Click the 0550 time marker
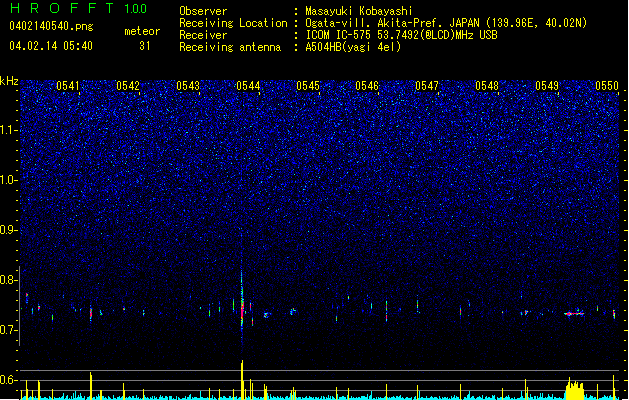Screen dimensions: 629x400 [x=607, y=86]
